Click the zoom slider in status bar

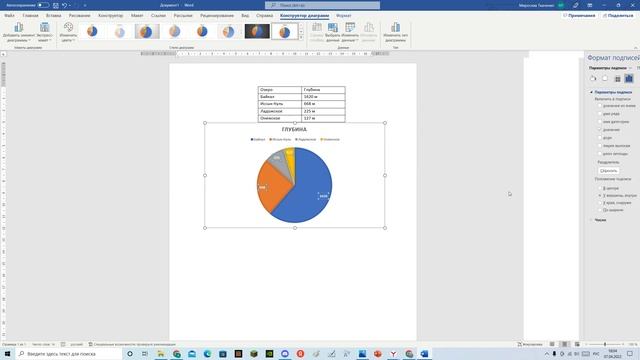(605, 344)
